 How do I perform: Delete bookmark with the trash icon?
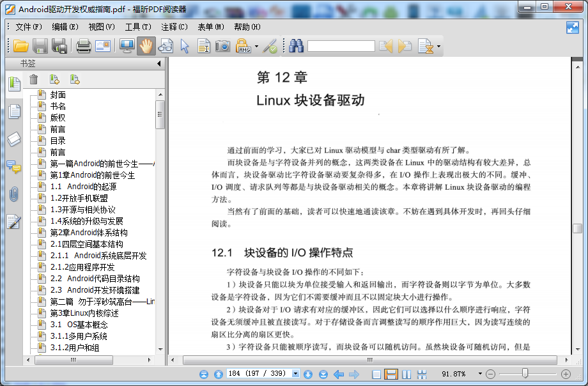click(34, 79)
